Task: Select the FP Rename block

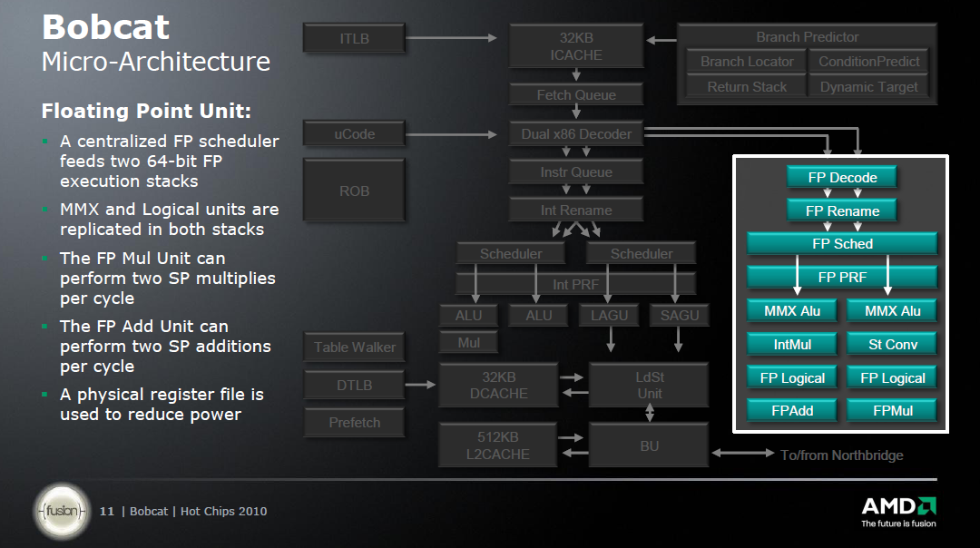Action: (x=841, y=211)
